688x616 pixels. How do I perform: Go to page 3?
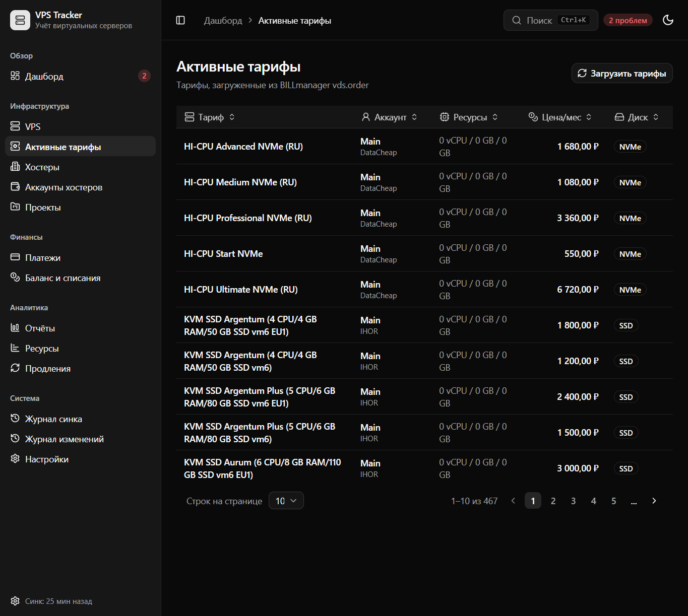click(x=574, y=501)
